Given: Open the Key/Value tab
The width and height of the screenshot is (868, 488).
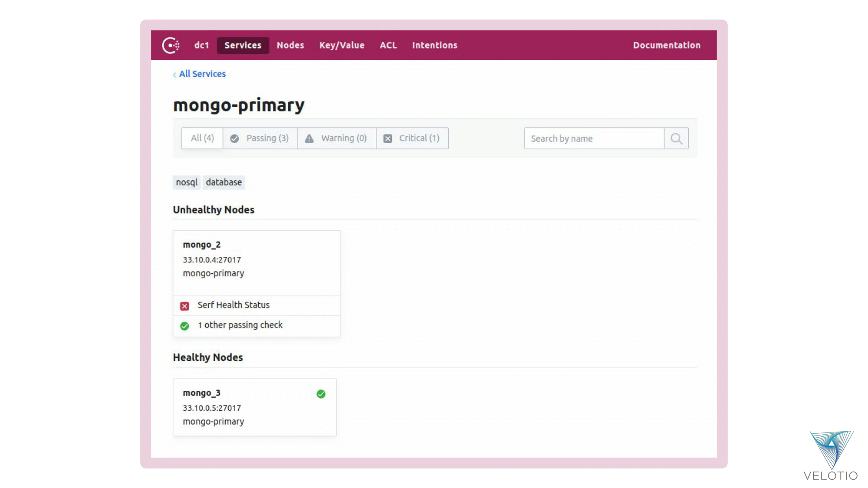Looking at the screenshot, I should [342, 45].
